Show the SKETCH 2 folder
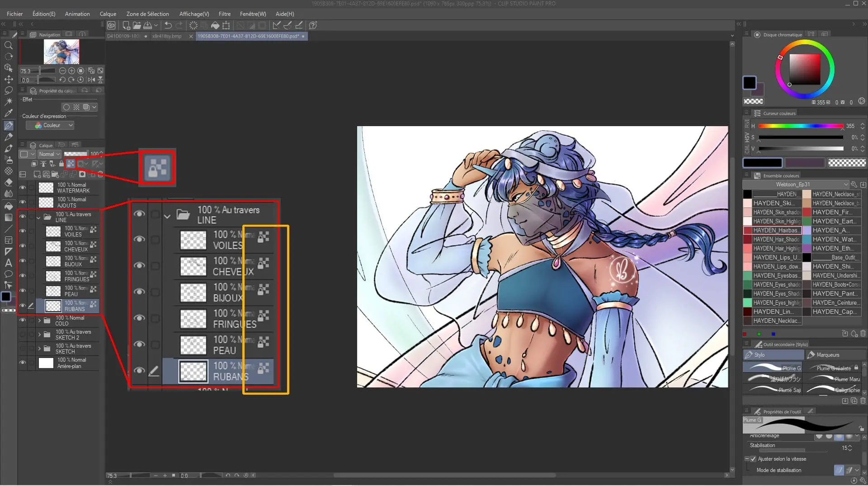868x486 pixels. click(x=23, y=335)
